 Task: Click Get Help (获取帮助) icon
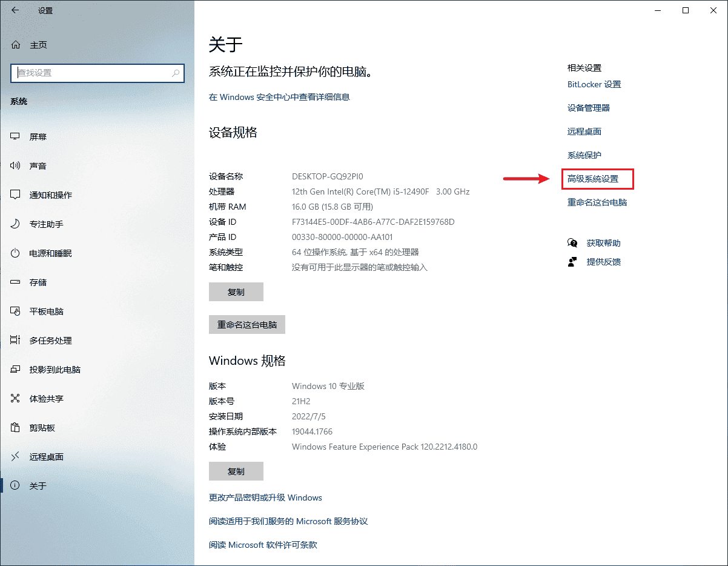[572, 243]
